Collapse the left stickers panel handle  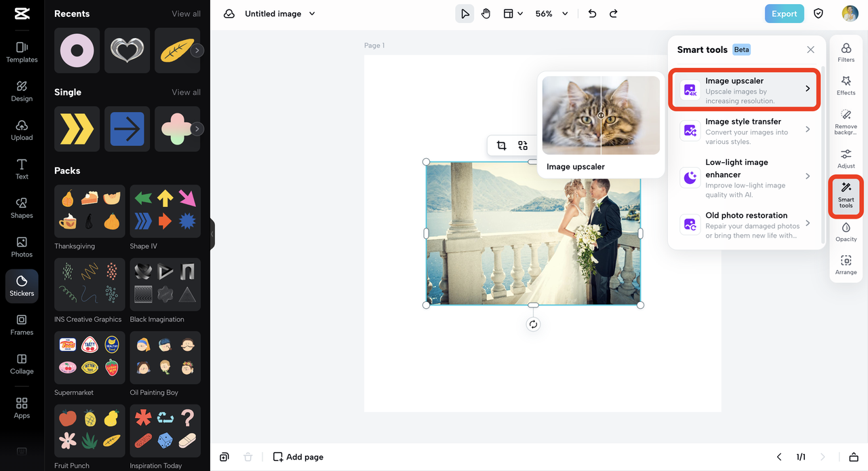(x=212, y=233)
